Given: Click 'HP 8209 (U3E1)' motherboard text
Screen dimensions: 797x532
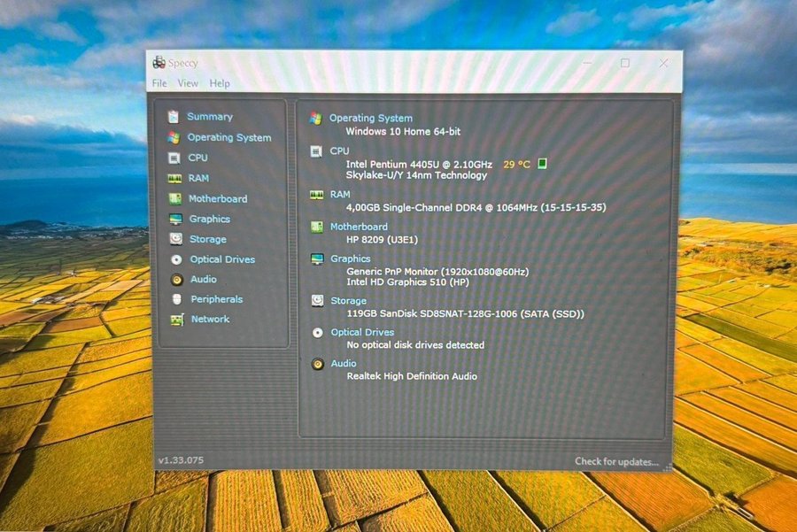Looking at the screenshot, I should (x=382, y=240).
